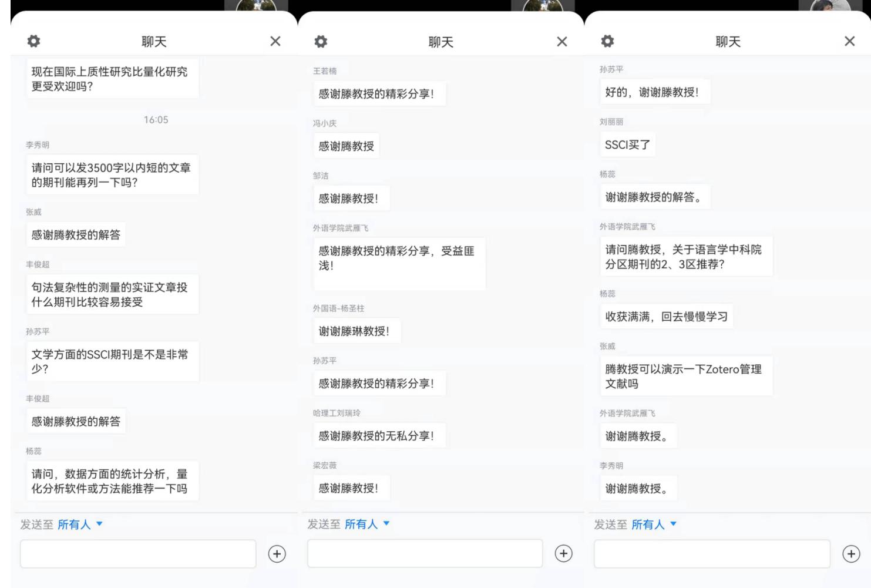Viewport: 871px width, 588px height.
Task: Open chat settings gear in right panel
Action: [608, 41]
